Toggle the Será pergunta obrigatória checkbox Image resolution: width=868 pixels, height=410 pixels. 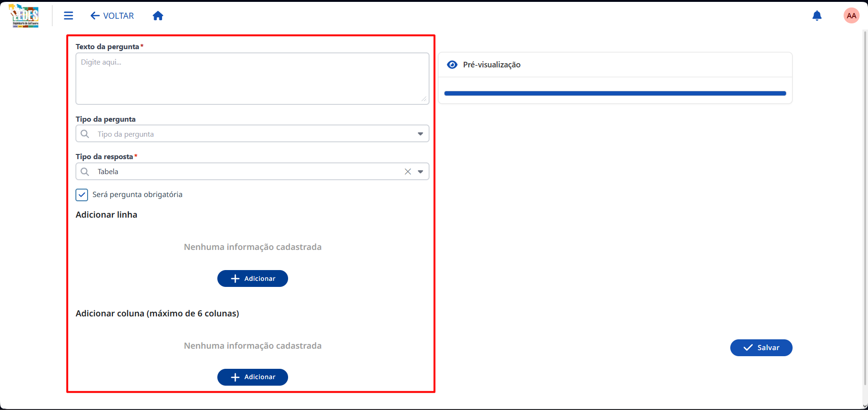pyautogui.click(x=82, y=195)
